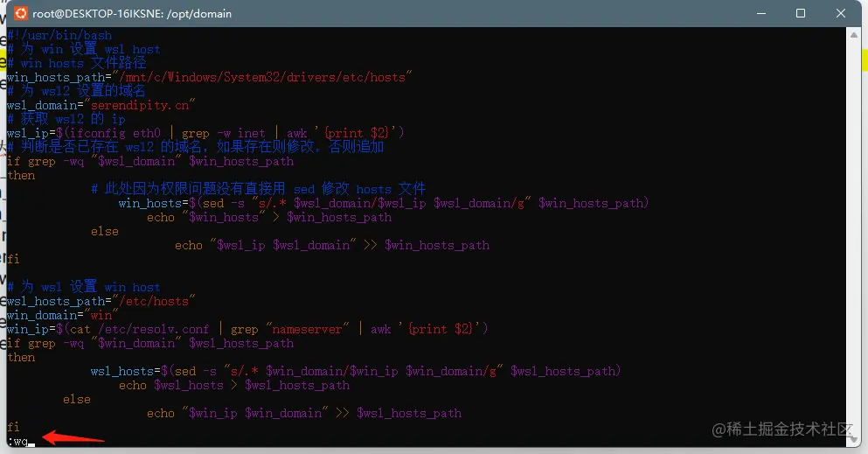The height and width of the screenshot is (454, 868).
Task: Click the scrollbar up arrow
Action: 854,34
